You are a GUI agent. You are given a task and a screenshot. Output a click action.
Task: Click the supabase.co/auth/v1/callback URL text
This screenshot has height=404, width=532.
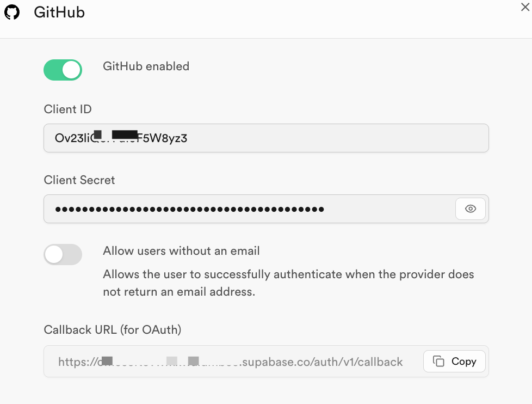(322, 362)
